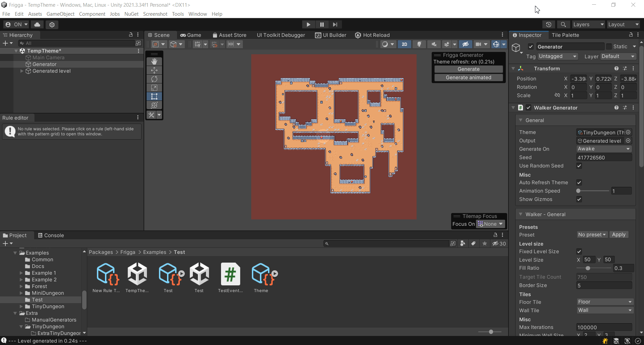Toggle scene lighting icon
Screen dimensions: 644x345
(x=419, y=44)
